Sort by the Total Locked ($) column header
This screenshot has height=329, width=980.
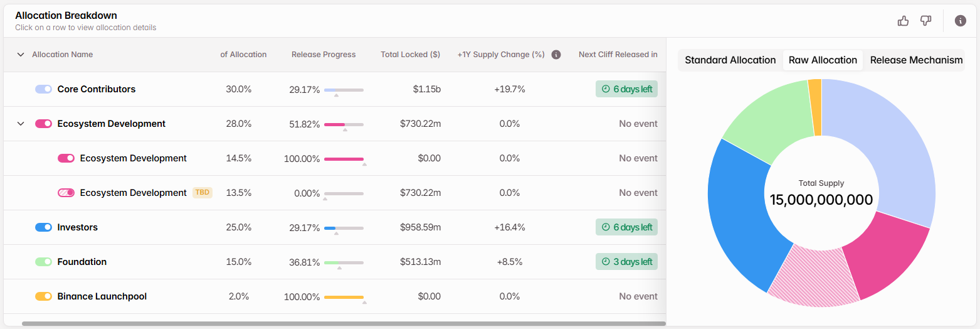(410, 55)
